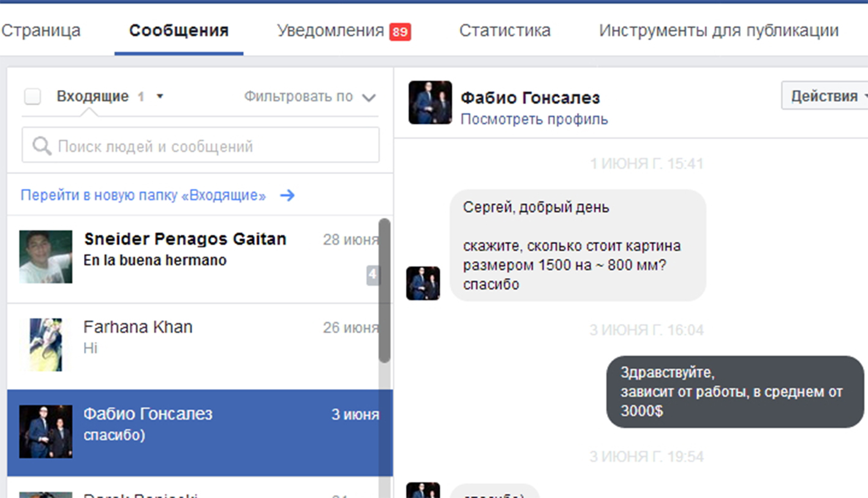Open the Страница tab
868x498 pixels.
tap(40, 31)
